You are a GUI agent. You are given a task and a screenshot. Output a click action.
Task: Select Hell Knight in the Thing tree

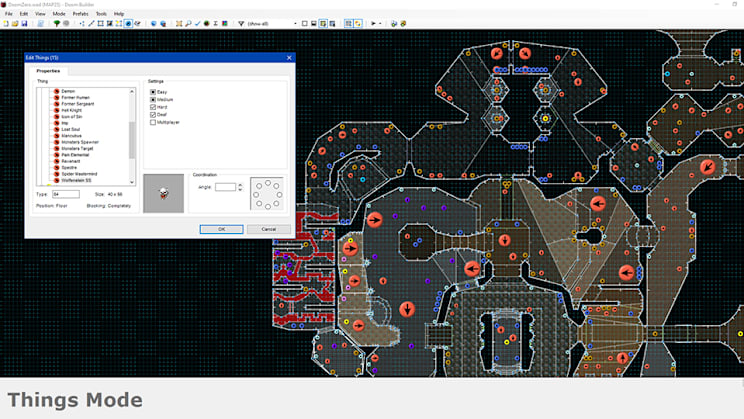[x=71, y=110]
